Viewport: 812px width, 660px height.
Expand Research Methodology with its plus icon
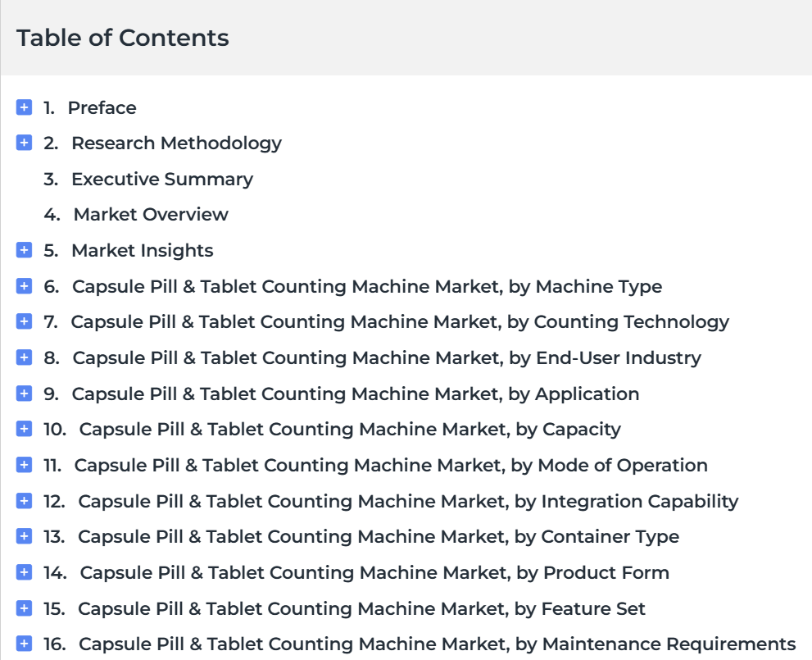tap(24, 143)
